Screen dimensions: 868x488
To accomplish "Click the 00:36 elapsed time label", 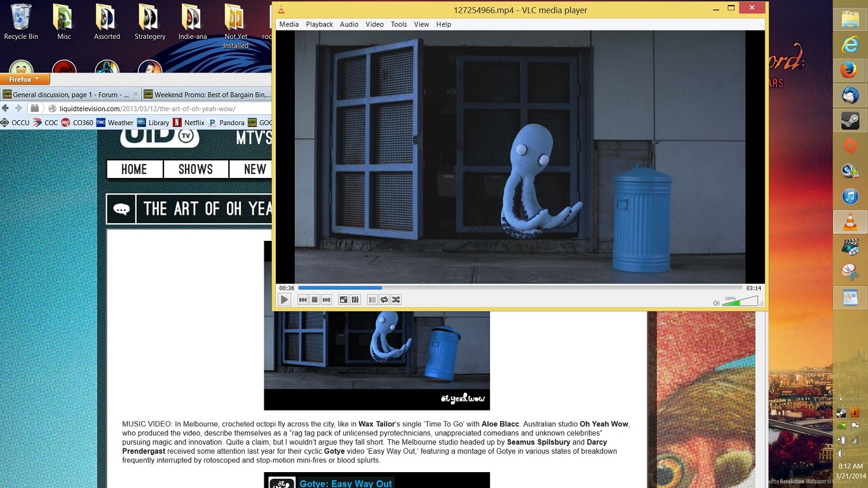I will point(287,288).
